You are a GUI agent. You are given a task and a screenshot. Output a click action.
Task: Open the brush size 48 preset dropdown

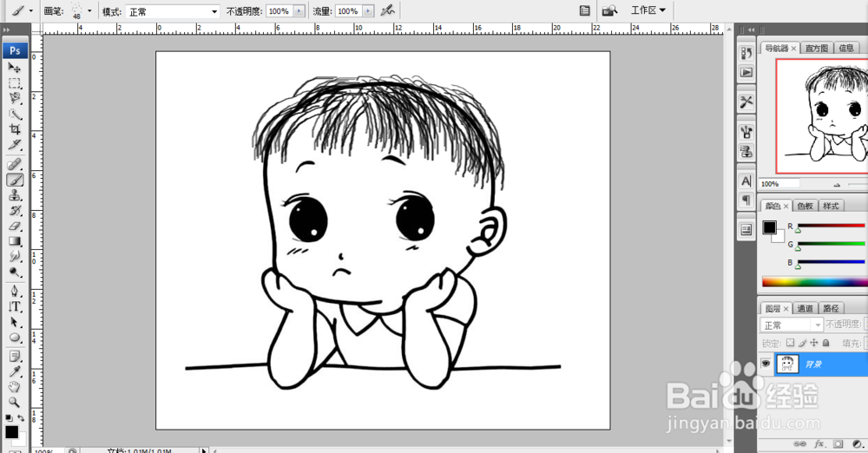[x=89, y=11]
